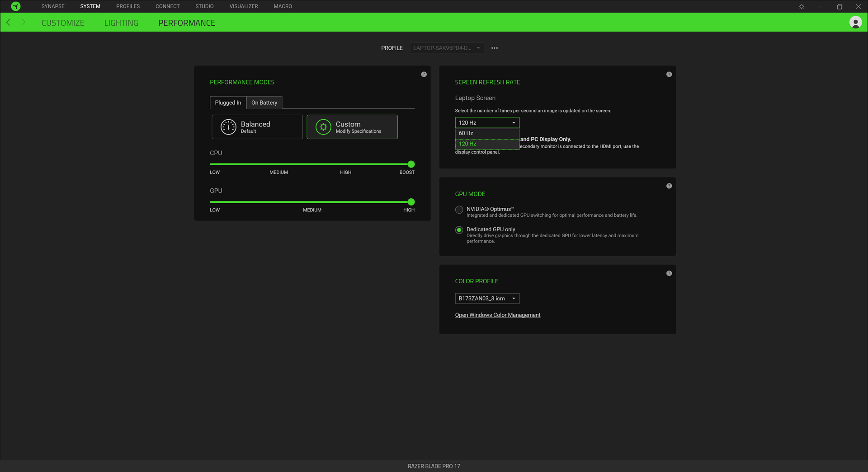Click the Balanced mode gauge icon
The height and width of the screenshot is (472, 868).
228,127
